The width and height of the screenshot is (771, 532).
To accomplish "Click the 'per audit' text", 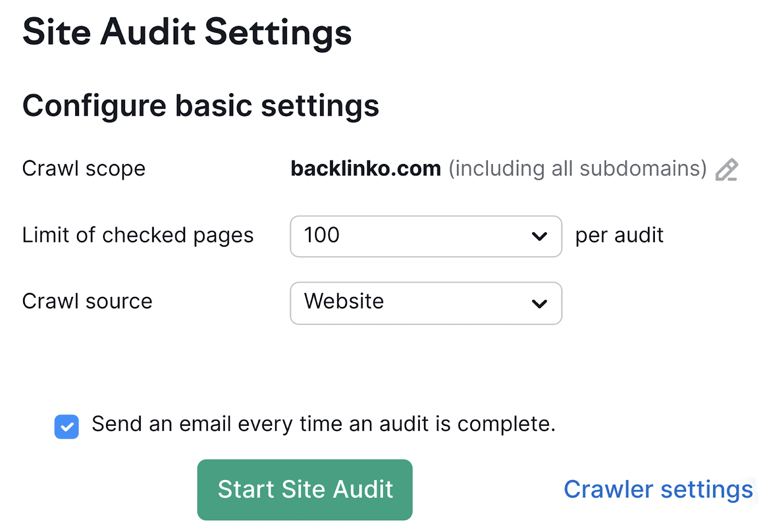I will click(x=619, y=235).
